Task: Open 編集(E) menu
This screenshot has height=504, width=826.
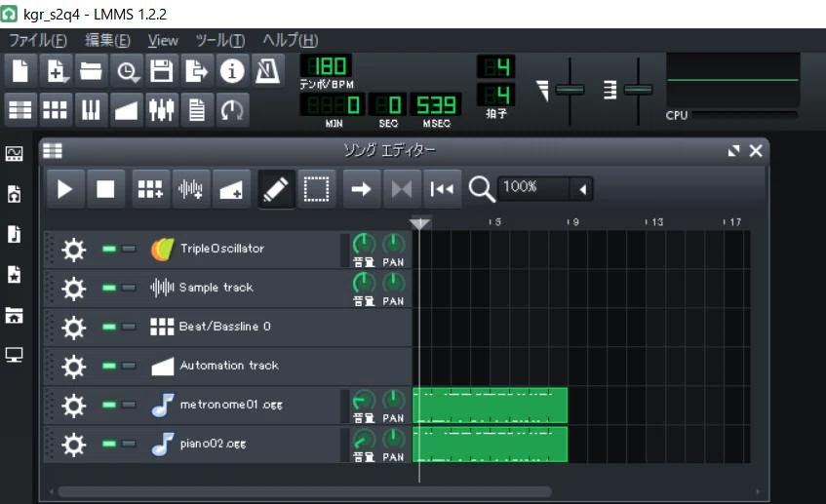Action: (107, 41)
